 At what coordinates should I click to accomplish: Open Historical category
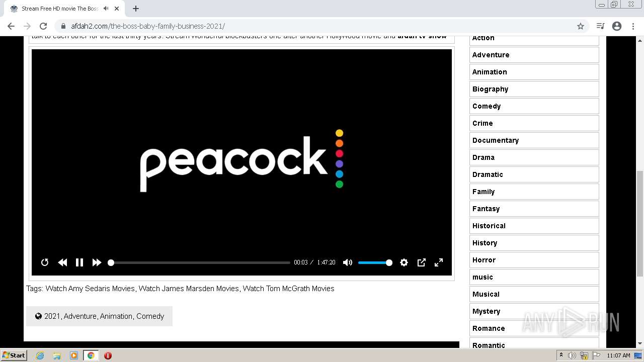click(534, 226)
